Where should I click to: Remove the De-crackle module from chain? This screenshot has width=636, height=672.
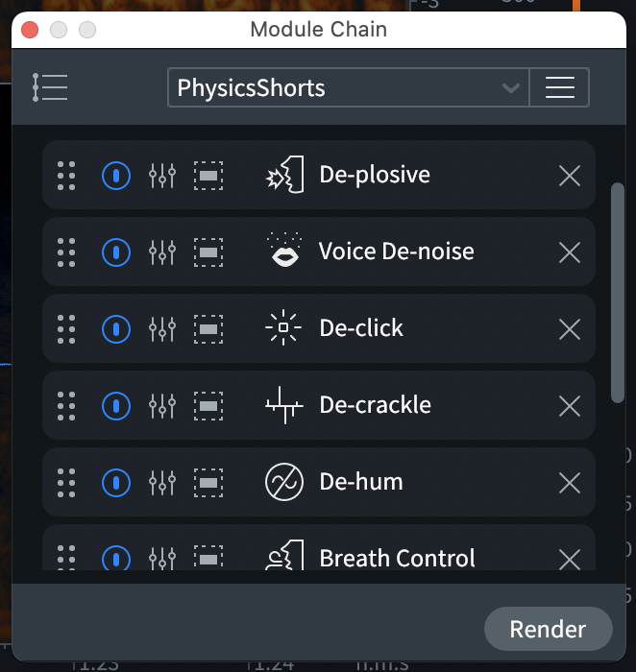coord(570,406)
